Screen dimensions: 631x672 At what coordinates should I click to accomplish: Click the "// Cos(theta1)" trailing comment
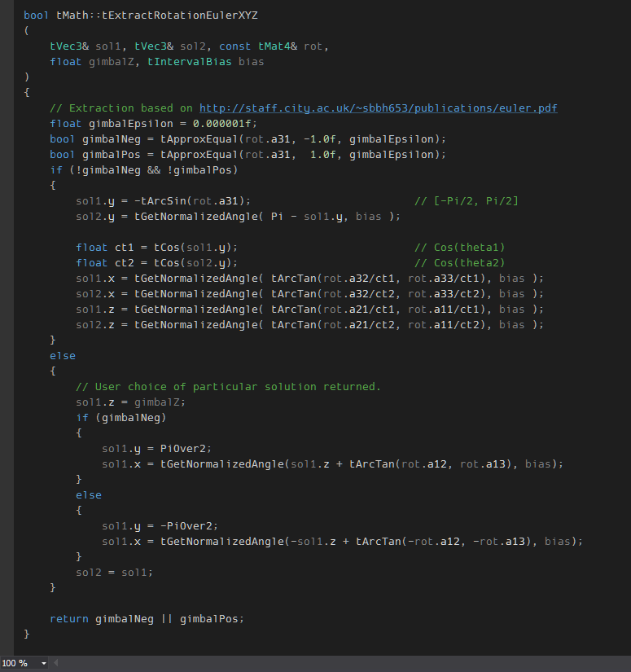(x=460, y=248)
